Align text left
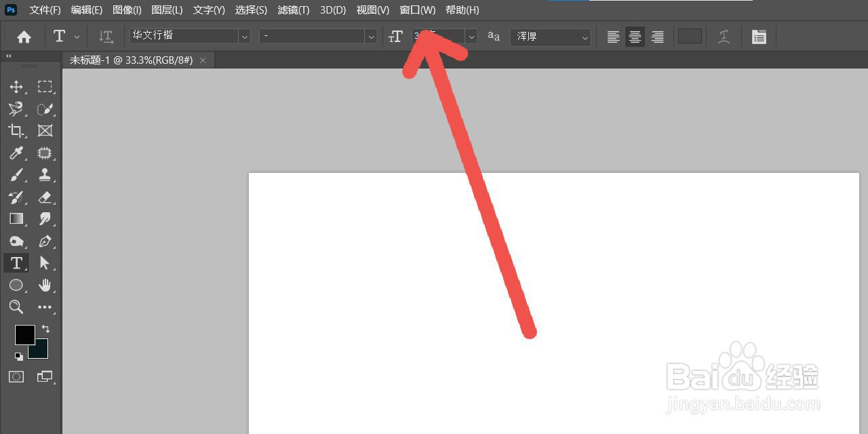The width and height of the screenshot is (868, 434). pos(613,37)
